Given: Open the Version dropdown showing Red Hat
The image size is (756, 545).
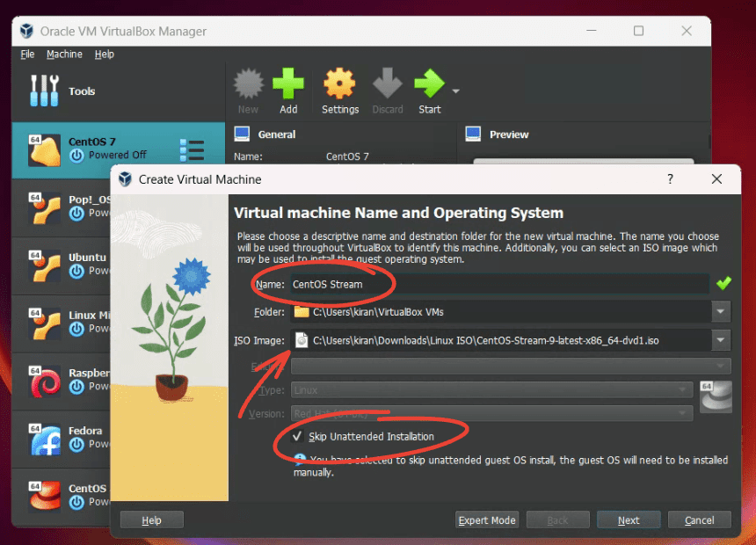Looking at the screenshot, I should [x=491, y=413].
